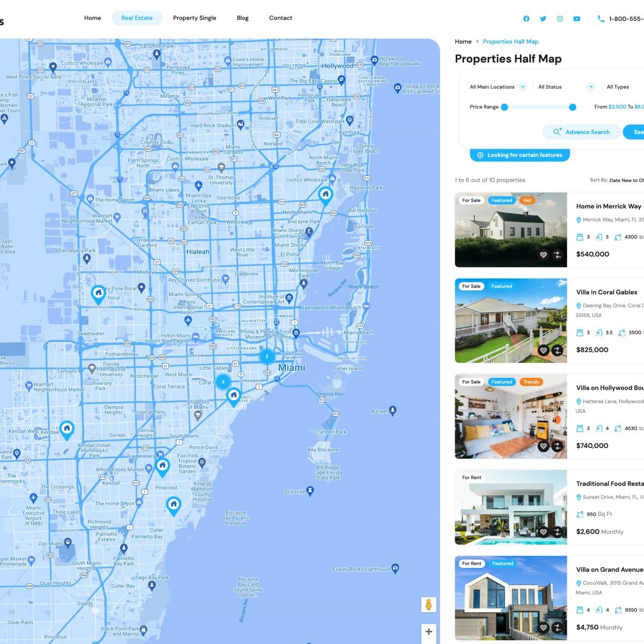Open the Twitter social icon
The height and width of the screenshot is (644, 644).
click(x=543, y=19)
